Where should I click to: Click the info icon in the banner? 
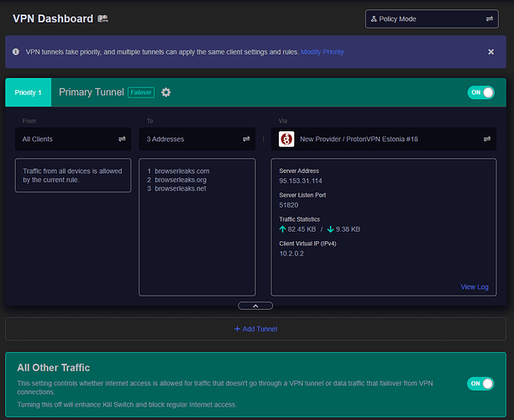[14, 52]
